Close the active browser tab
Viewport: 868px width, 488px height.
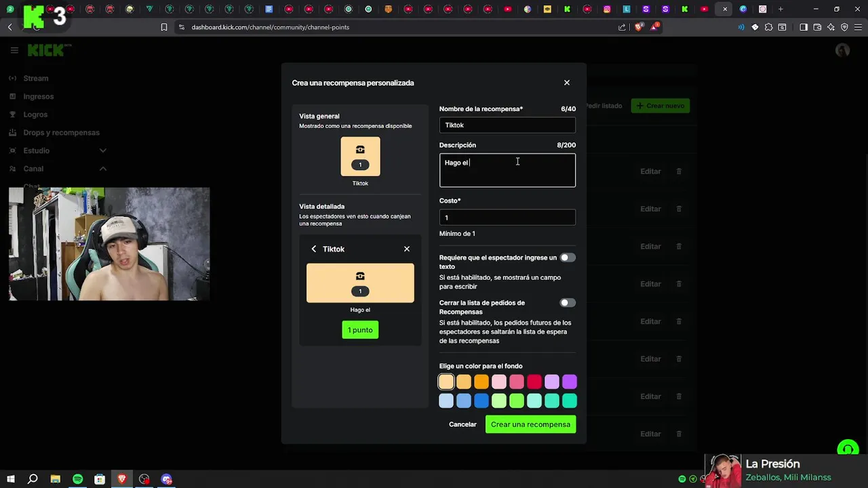[725, 9]
